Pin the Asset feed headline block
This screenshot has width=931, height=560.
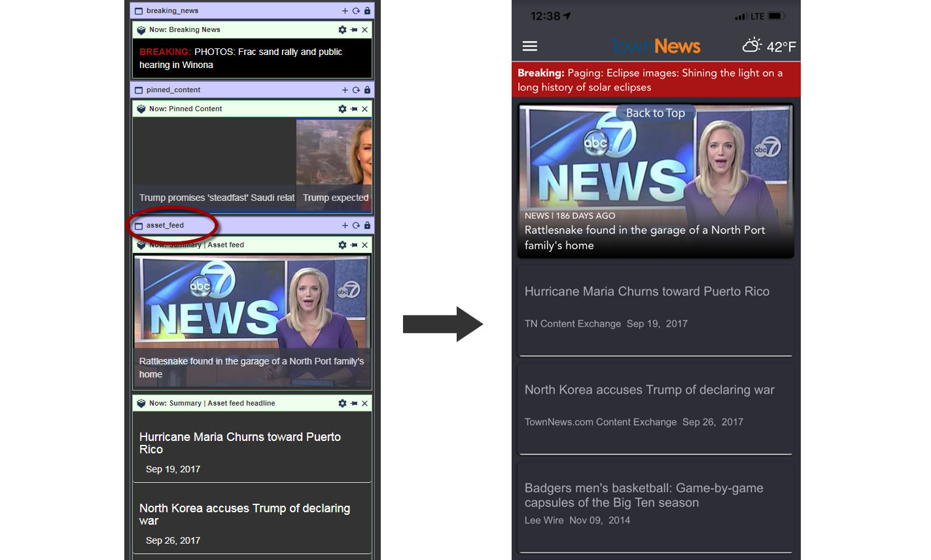coord(354,403)
